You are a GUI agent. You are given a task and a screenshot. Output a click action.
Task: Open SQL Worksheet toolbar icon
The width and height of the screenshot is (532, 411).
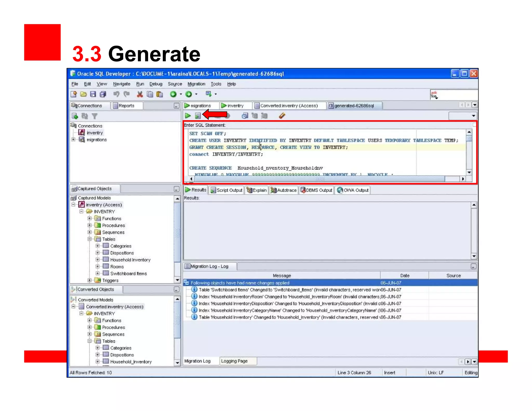point(209,94)
